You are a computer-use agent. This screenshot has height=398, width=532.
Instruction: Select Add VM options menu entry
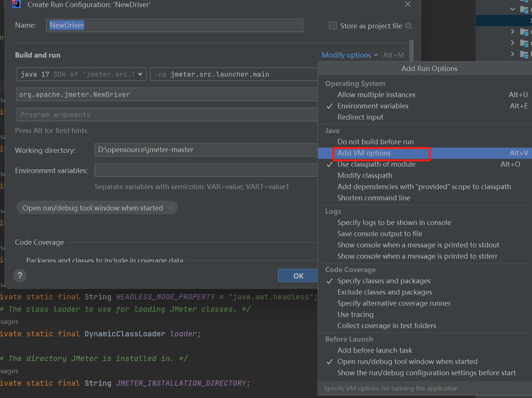(425, 153)
